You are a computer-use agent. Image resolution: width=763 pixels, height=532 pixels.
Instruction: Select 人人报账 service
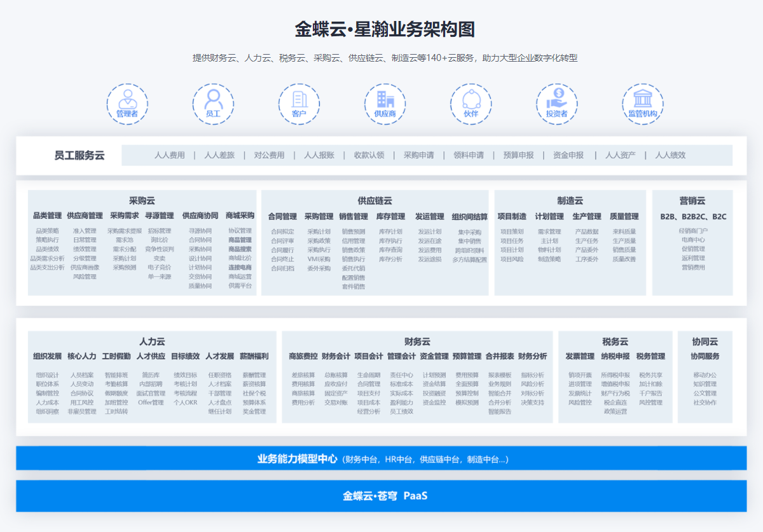(x=319, y=155)
